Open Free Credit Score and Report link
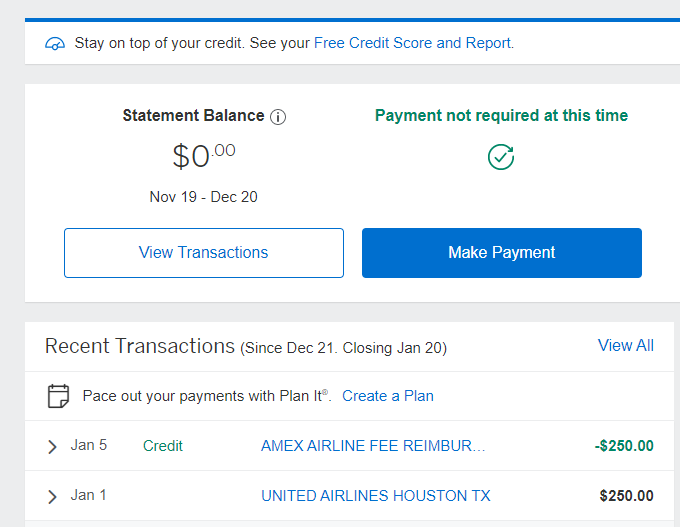 413,43
